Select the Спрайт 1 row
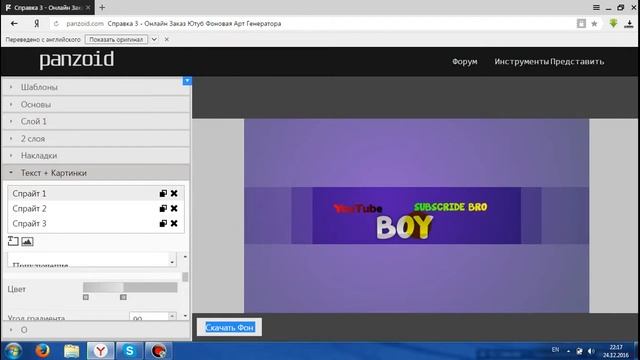This screenshot has height=360, width=640. pyautogui.click(x=96, y=193)
